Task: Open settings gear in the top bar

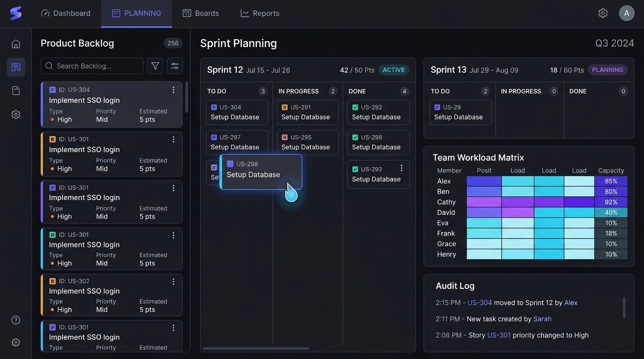Action: [x=603, y=13]
